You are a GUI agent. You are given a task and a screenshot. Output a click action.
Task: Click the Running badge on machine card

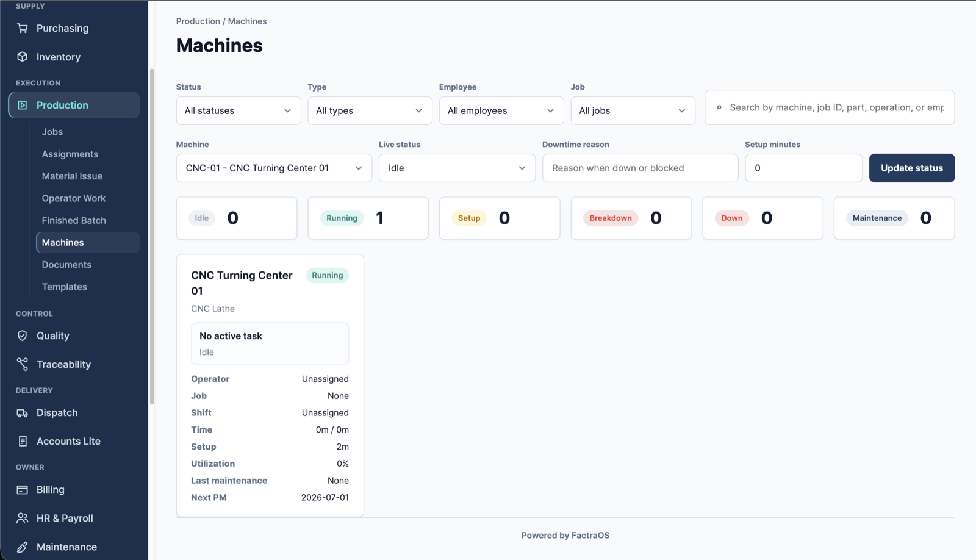pos(328,275)
